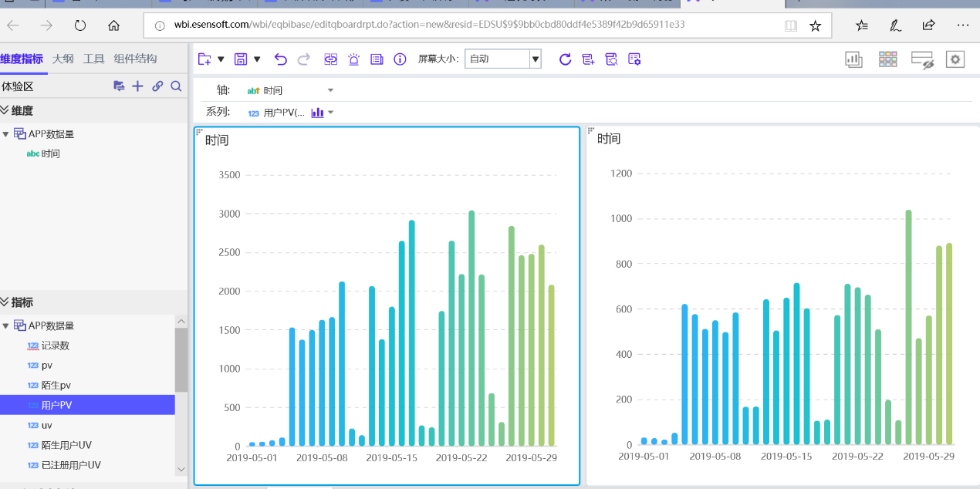Open the settings gear box icon
Screen dimensions: 980x489
tap(955, 59)
